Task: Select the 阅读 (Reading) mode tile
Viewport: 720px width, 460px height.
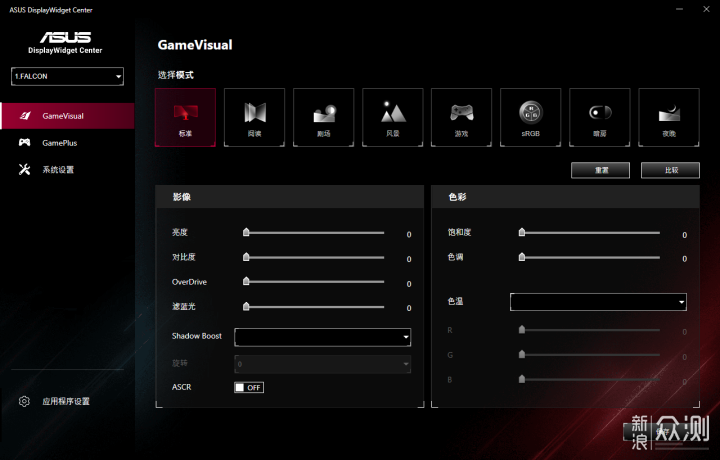Action: (x=254, y=118)
